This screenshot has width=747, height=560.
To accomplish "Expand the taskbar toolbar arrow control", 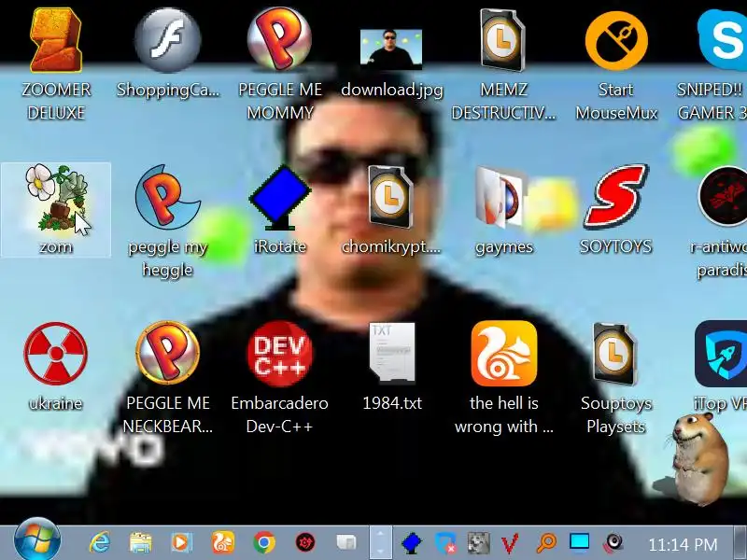I will [381, 542].
